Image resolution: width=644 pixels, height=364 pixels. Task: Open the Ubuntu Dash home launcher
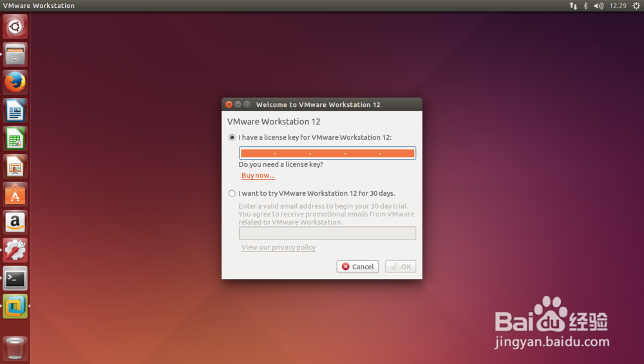pyautogui.click(x=15, y=26)
